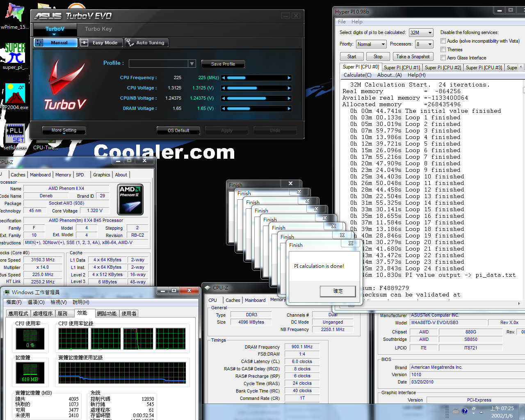The height and width of the screenshot is (420, 525).
Task: Click Save Profile in TurboV
Action: tap(223, 64)
